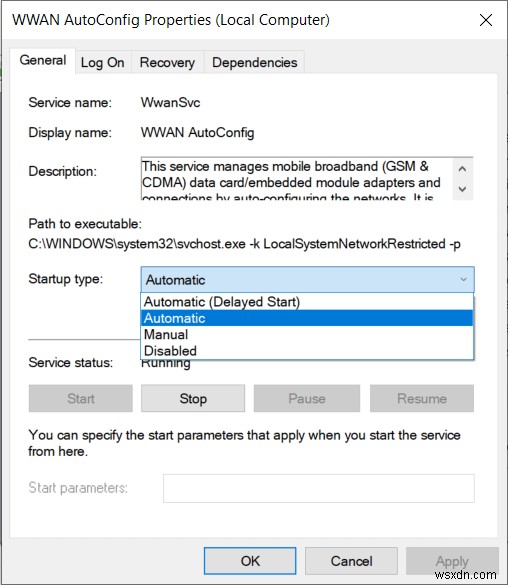Open the Dependencies tab

(x=254, y=62)
